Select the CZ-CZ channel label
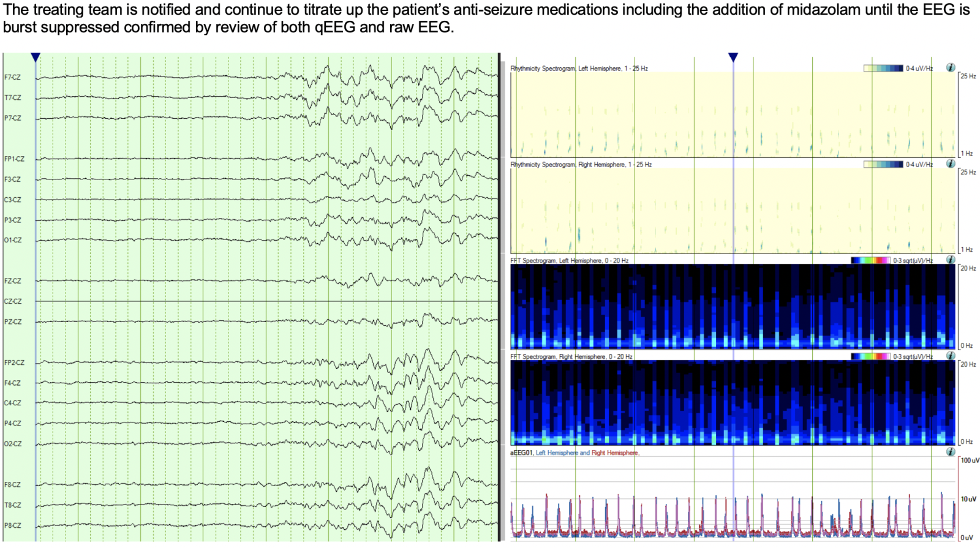The height and width of the screenshot is (548, 980). (x=13, y=301)
